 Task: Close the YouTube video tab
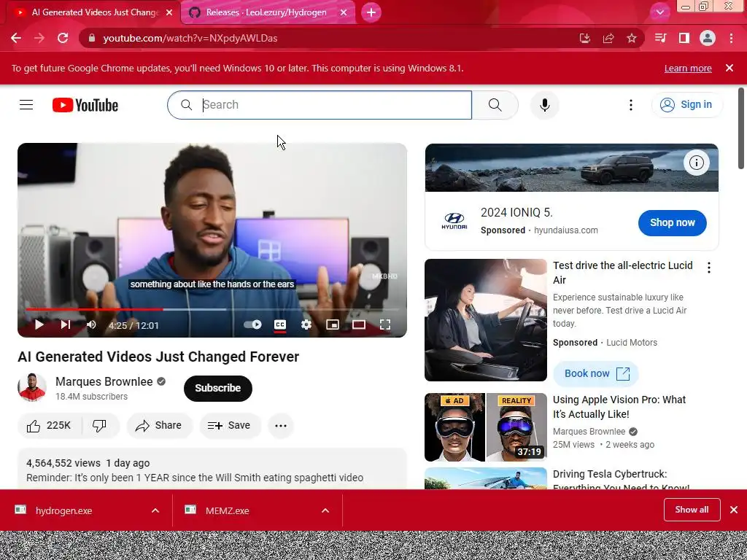(169, 12)
